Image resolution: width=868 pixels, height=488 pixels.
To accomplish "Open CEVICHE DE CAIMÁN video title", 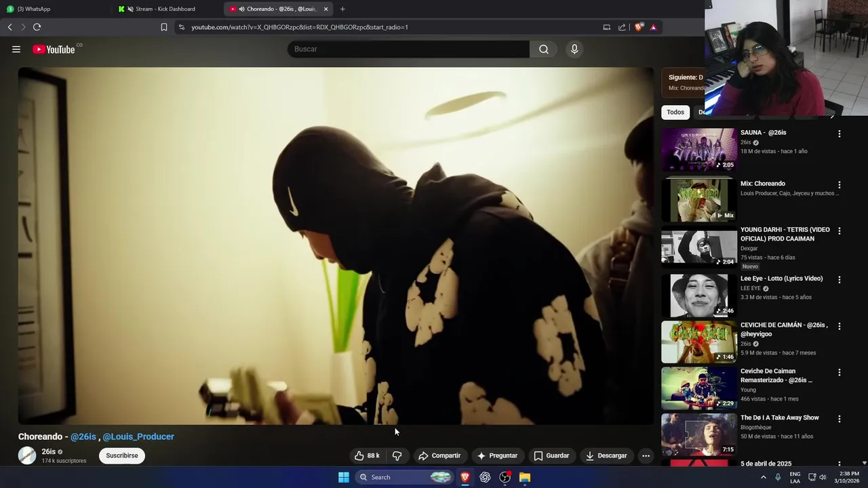I will click(x=784, y=329).
